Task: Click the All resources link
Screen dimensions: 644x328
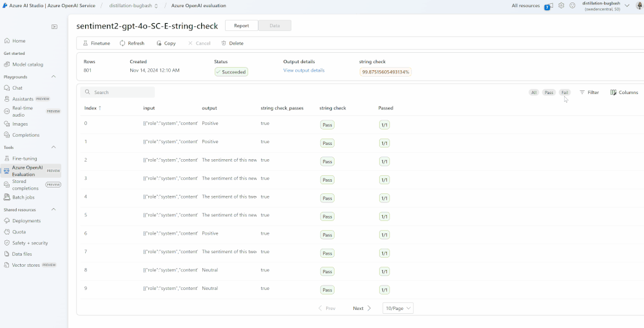Action: click(526, 6)
